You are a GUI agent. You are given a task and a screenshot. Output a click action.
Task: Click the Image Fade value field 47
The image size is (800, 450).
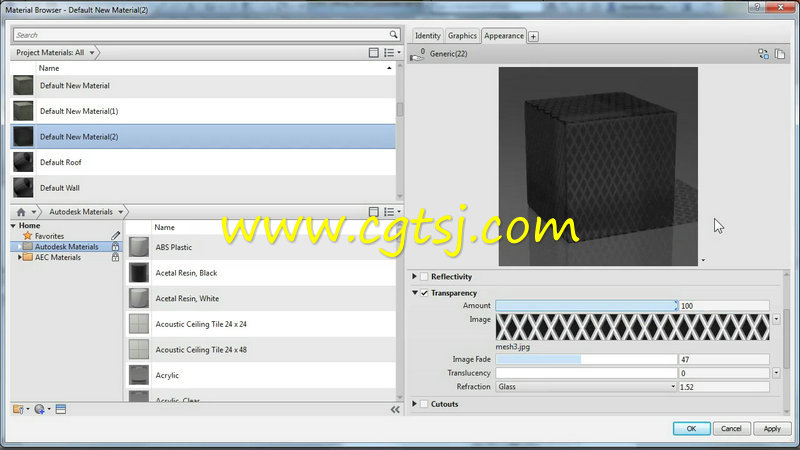(723, 359)
